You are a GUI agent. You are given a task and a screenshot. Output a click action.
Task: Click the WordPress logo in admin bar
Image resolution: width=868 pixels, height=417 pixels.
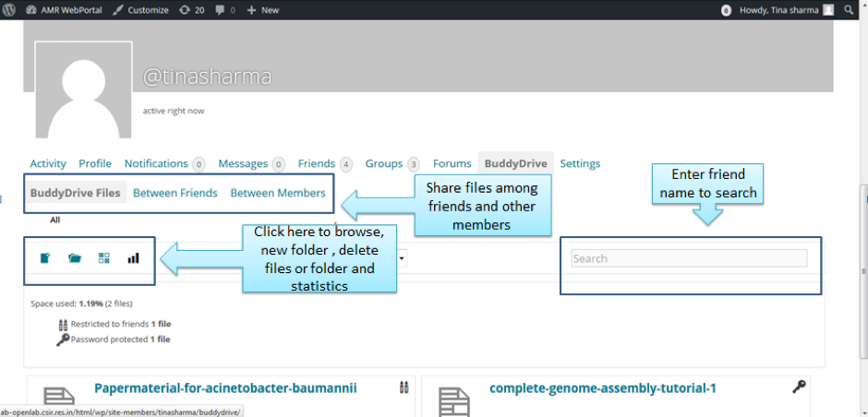point(11,10)
